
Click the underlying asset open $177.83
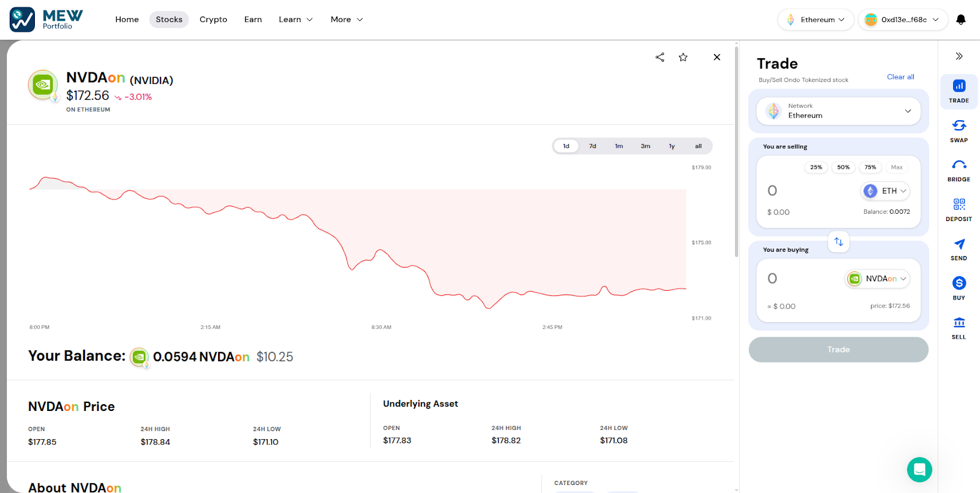(397, 440)
